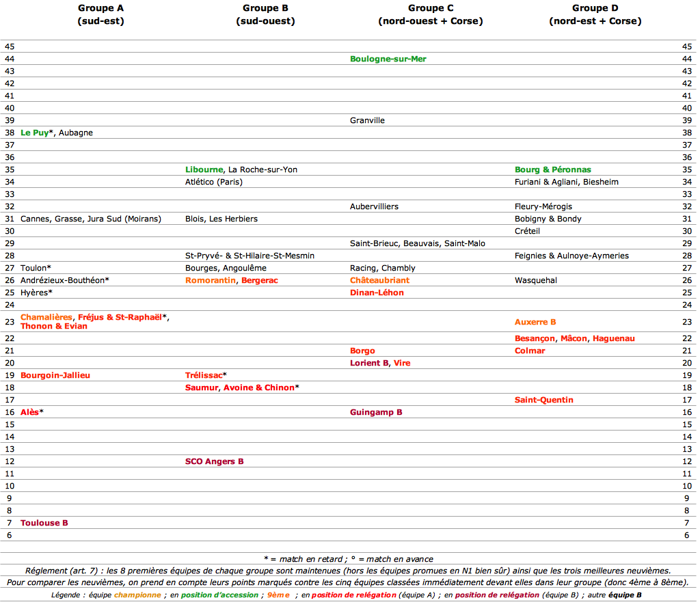The width and height of the screenshot is (700, 613).
Task: Click Haguenau in the 22-point row
Action: pos(613,339)
